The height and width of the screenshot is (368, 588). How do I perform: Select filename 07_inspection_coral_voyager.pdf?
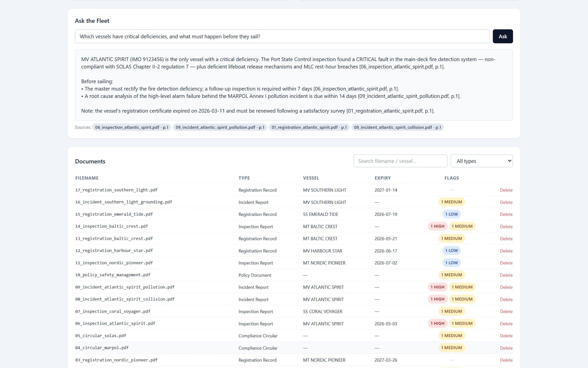113,311
